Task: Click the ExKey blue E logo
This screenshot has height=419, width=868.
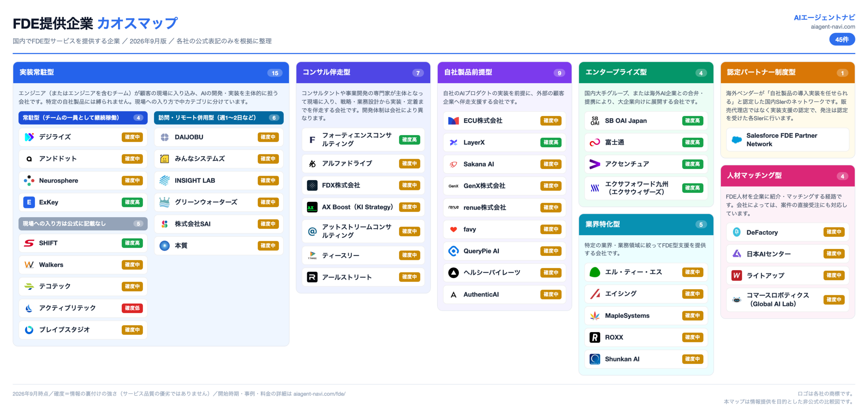Action: pos(29,202)
